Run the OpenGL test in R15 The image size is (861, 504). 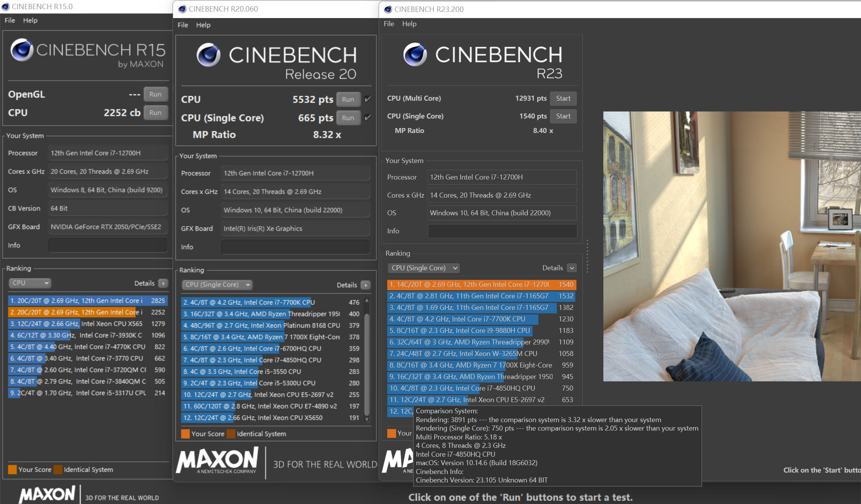tap(155, 94)
